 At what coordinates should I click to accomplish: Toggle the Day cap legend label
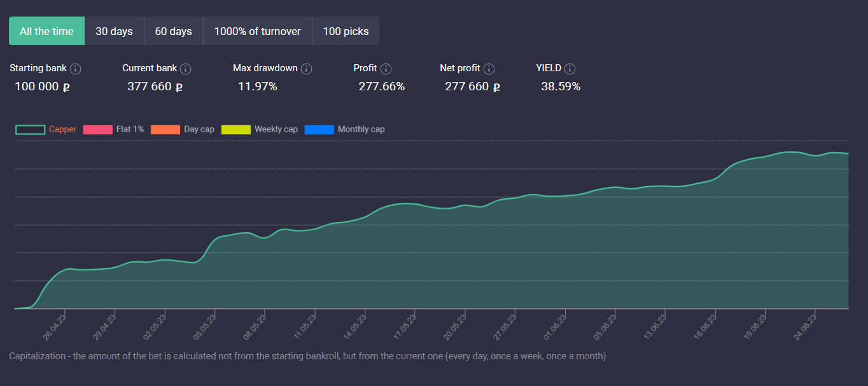(199, 129)
